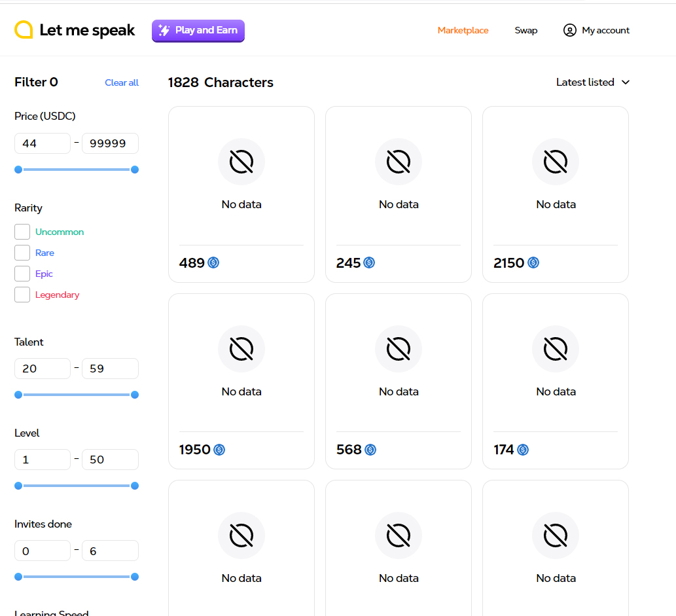
Task: Click the Clear all filters link
Action: [122, 82]
